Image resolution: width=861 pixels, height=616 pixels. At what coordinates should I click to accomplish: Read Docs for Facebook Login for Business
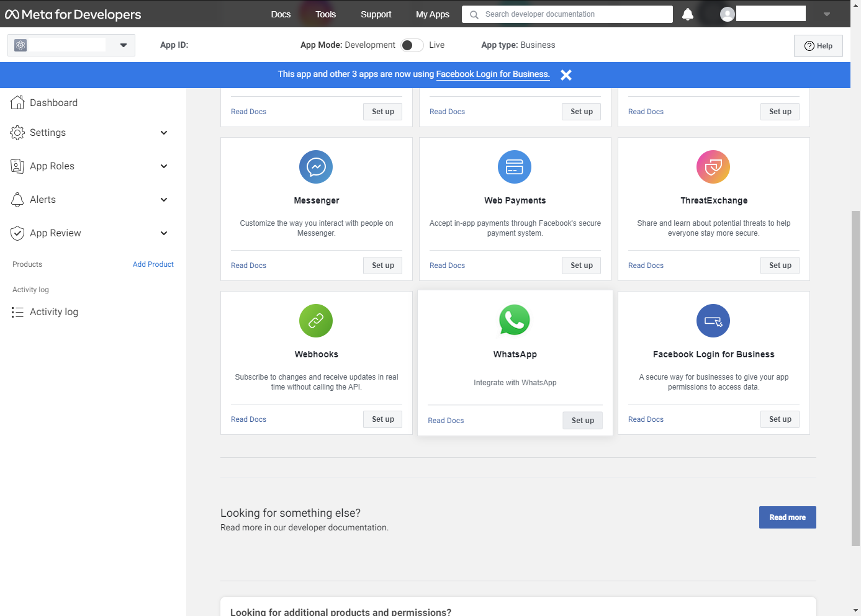(646, 419)
